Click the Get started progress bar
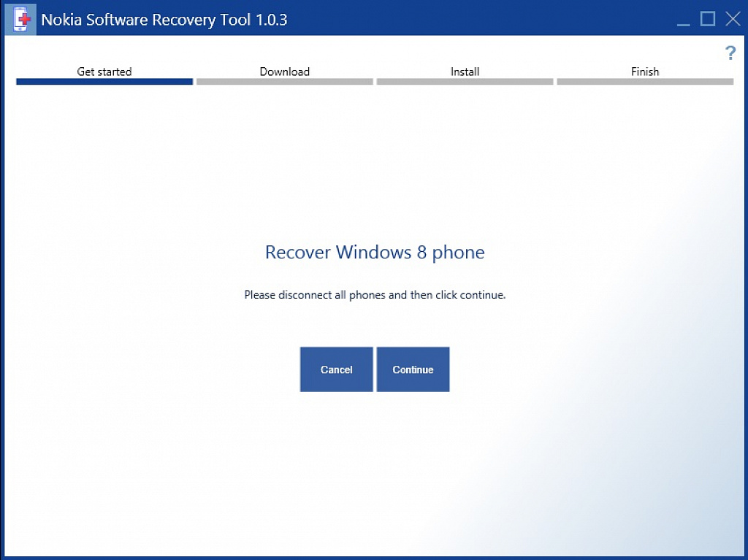Screen dimensions: 748x560 [104, 82]
